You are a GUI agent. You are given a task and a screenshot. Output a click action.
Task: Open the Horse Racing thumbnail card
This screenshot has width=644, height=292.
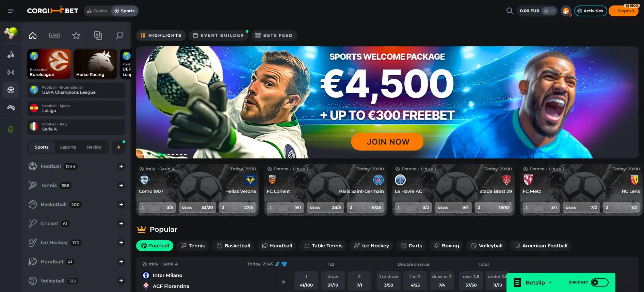point(95,64)
